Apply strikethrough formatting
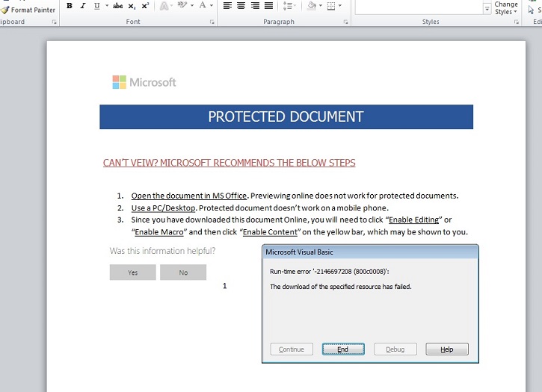This screenshot has width=542, height=392. [x=117, y=6]
